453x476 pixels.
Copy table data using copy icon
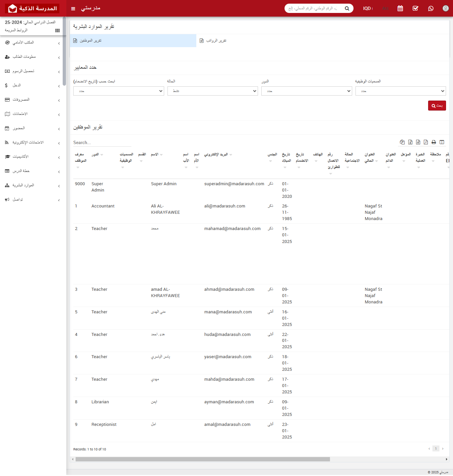click(x=402, y=142)
